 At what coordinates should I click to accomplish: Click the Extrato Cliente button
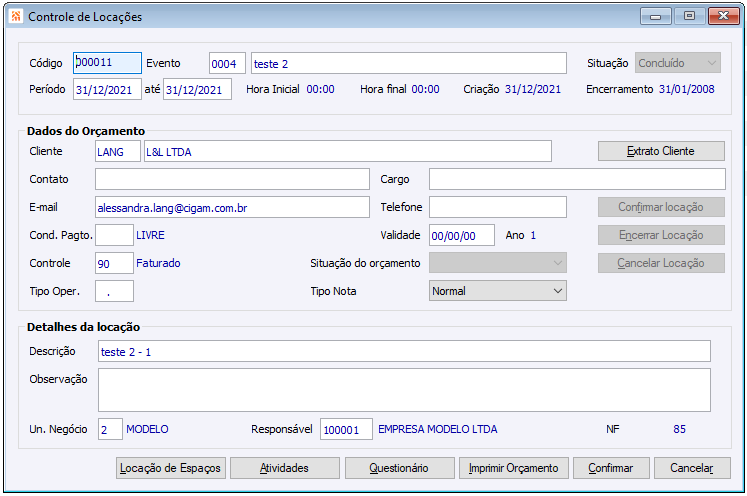[661, 151]
